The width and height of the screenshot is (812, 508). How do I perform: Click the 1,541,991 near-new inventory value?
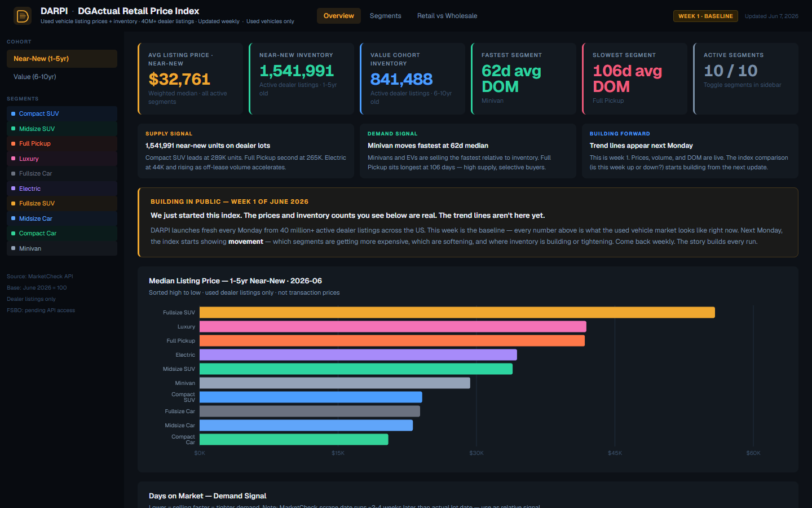[297, 71]
